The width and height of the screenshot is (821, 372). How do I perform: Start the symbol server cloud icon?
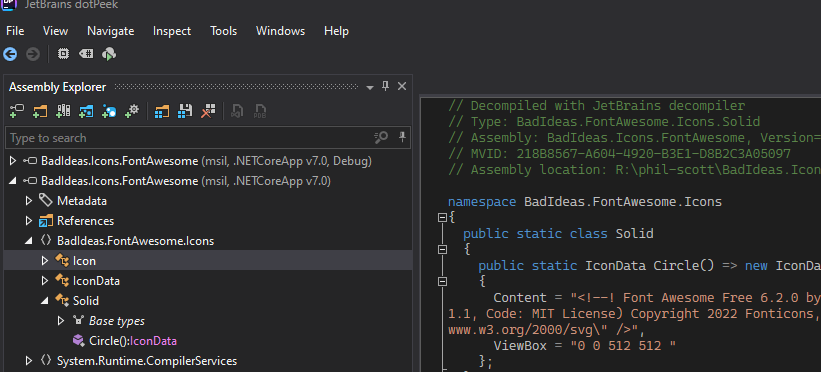point(109,54)
